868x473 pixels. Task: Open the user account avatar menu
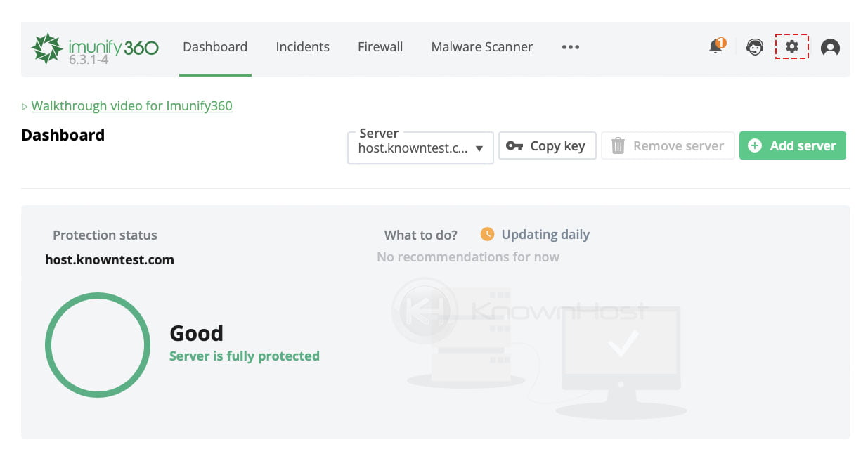click(x=829, y=48)
